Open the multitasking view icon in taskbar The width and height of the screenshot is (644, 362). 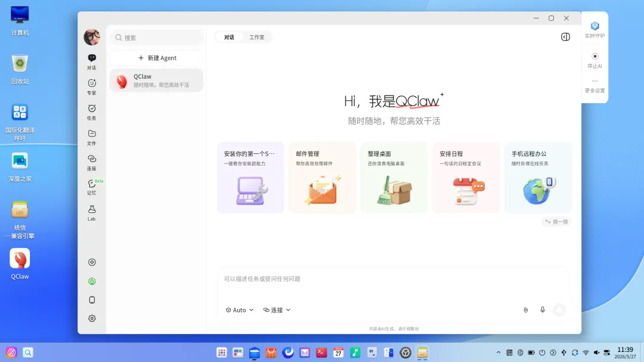click(x=238, y=352)
